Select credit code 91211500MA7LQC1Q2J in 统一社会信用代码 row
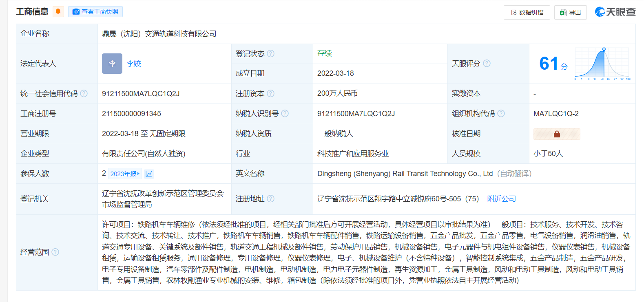The height and width of the screenshot is (302, 644). click(x=141, y=94)
